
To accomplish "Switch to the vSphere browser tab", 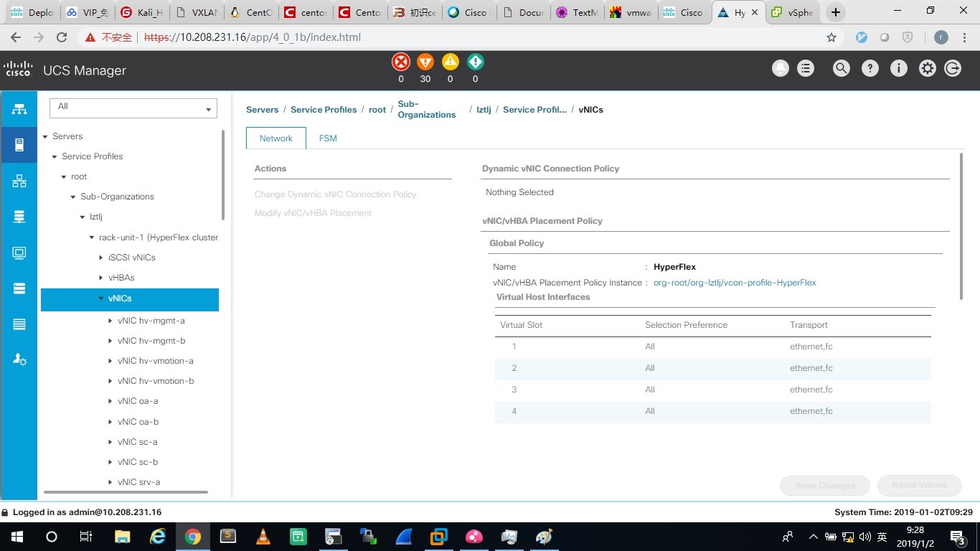I will pos(793,12).
